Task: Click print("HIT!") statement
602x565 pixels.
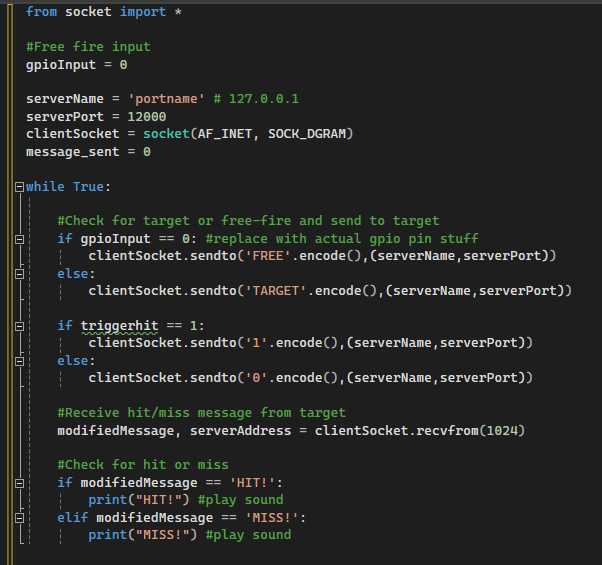Action: (139, 500)
